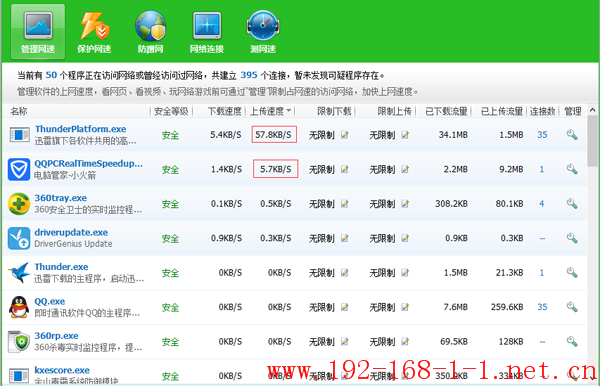Open manage magnifier for QQ.exe

pos(572,307)
